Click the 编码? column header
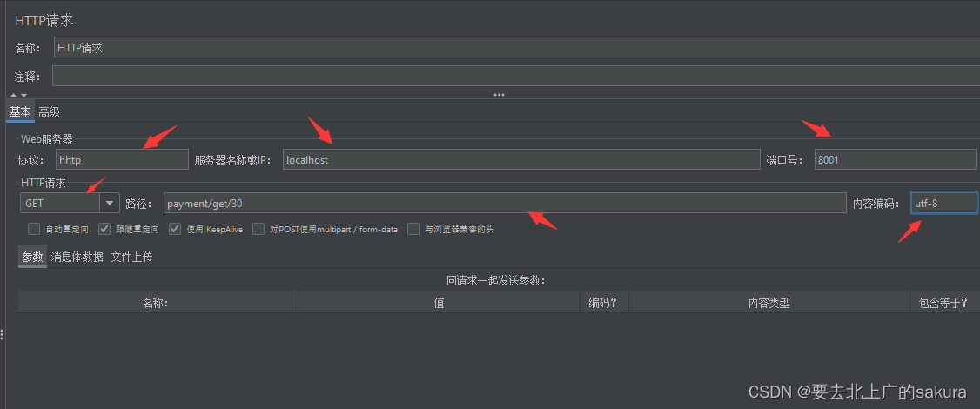 tap(604, 303)
